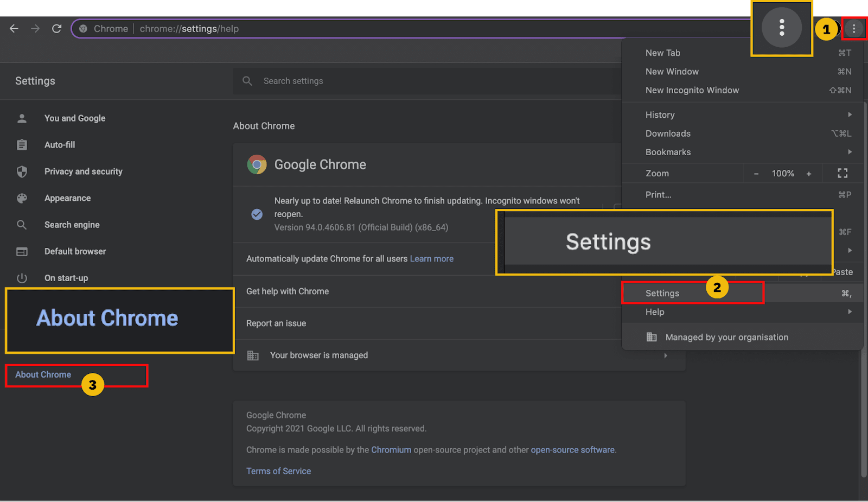Click the Learn more link
This screenshot has width=868, height=502.
pos(432,259)
